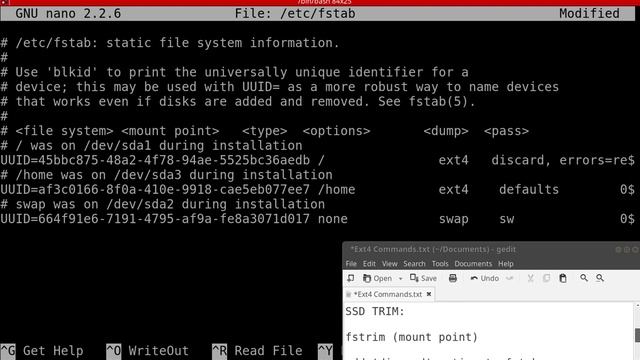This screenshot has width=640, height=360.
Task: Paste clipboard using the clipboard icon
Action: [563, 278]
